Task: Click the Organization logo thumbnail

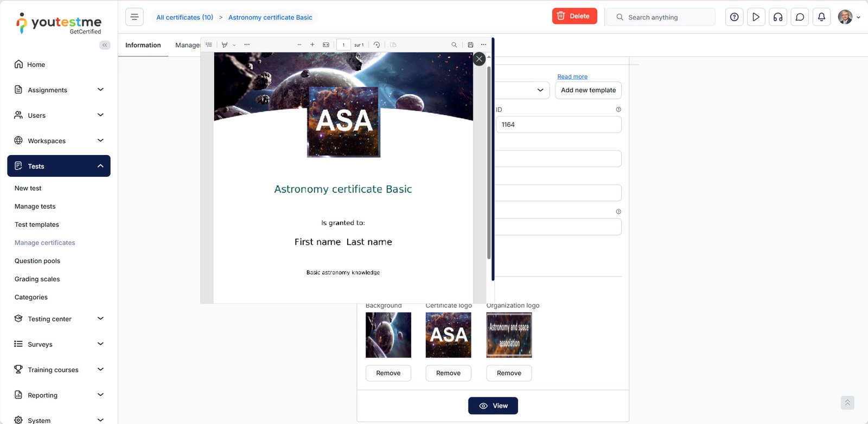Action: (509, 335)
